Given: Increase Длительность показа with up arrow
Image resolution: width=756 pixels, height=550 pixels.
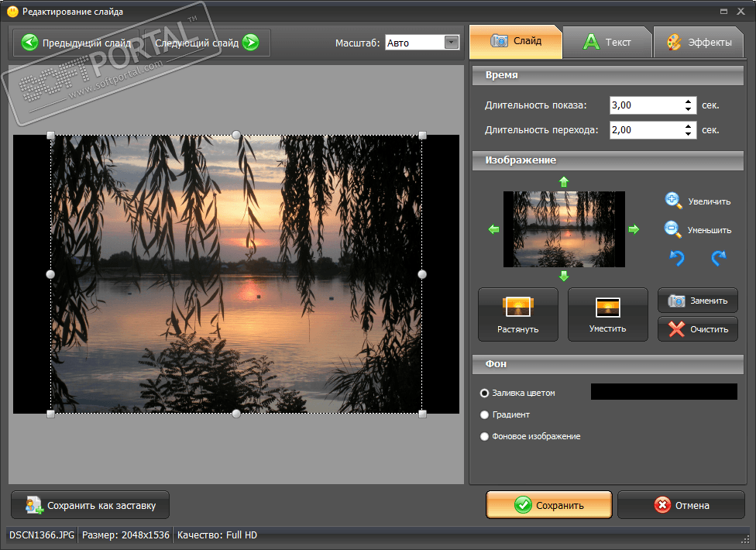Looking at the screenshot, I should (x=689, y=101).
